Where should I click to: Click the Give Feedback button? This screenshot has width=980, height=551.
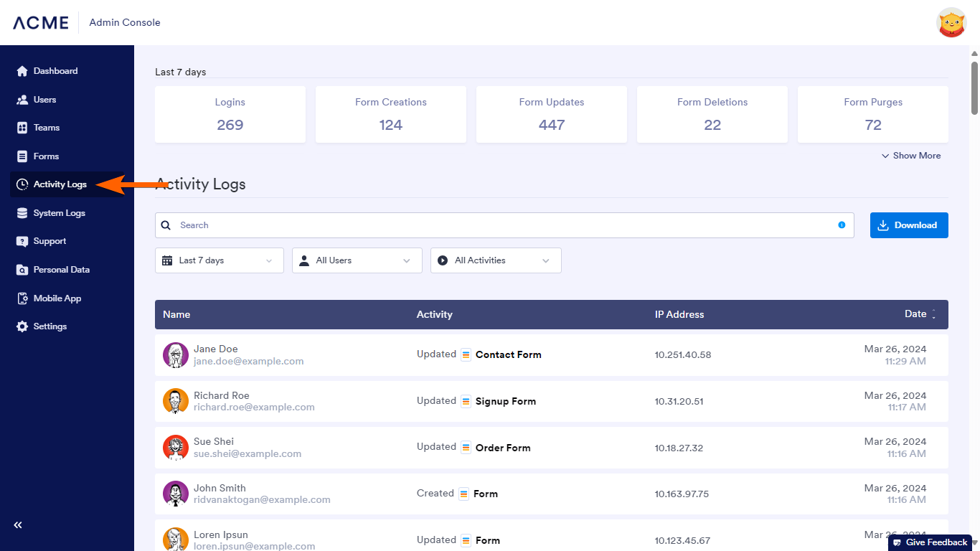(x=930, y=542)
